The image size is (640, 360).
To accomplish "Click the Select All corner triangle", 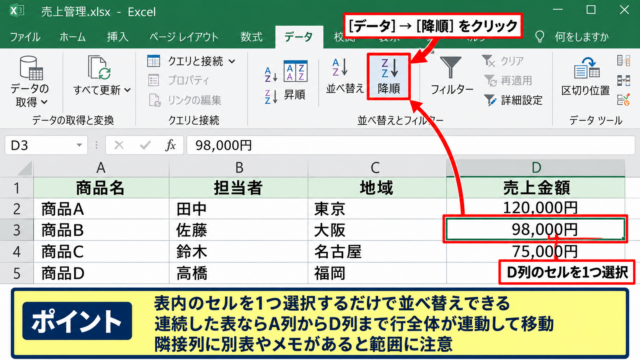I will pyautogui.click(x=25, y=168).
